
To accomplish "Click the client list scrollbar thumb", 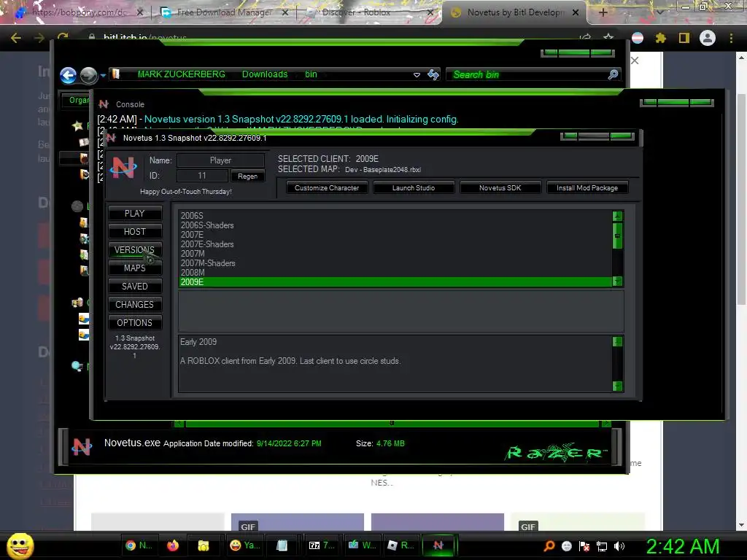I will (x=617, y=236).
